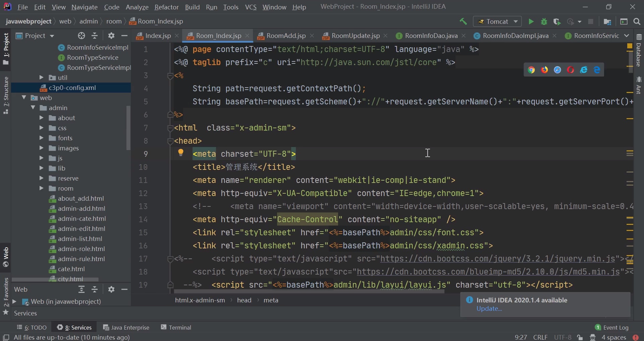This screenshot has width=644, height=341.
Task: Collapse the admin folder node
Action: pos(33,108)
